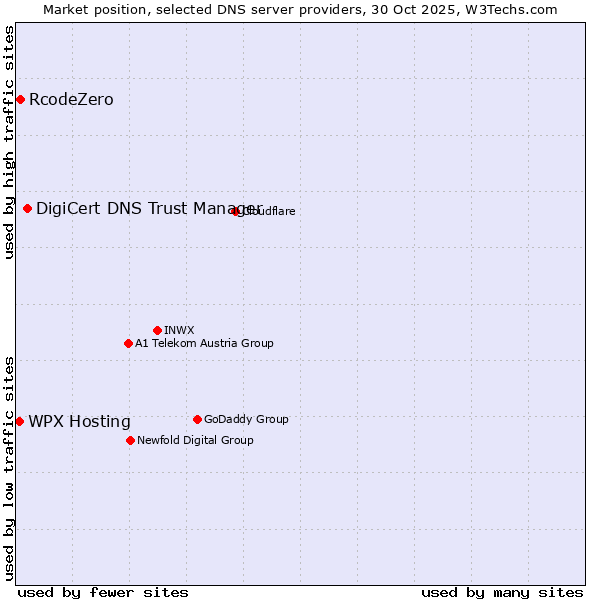
Task: Click the Newfold Digital Group red marker
Action: tap(130, 440)
